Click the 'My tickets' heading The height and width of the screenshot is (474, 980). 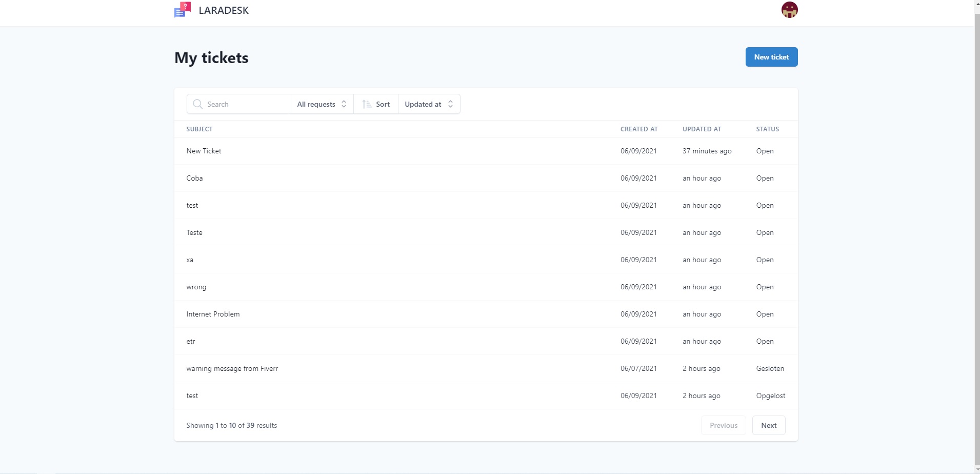click(211, 58)
